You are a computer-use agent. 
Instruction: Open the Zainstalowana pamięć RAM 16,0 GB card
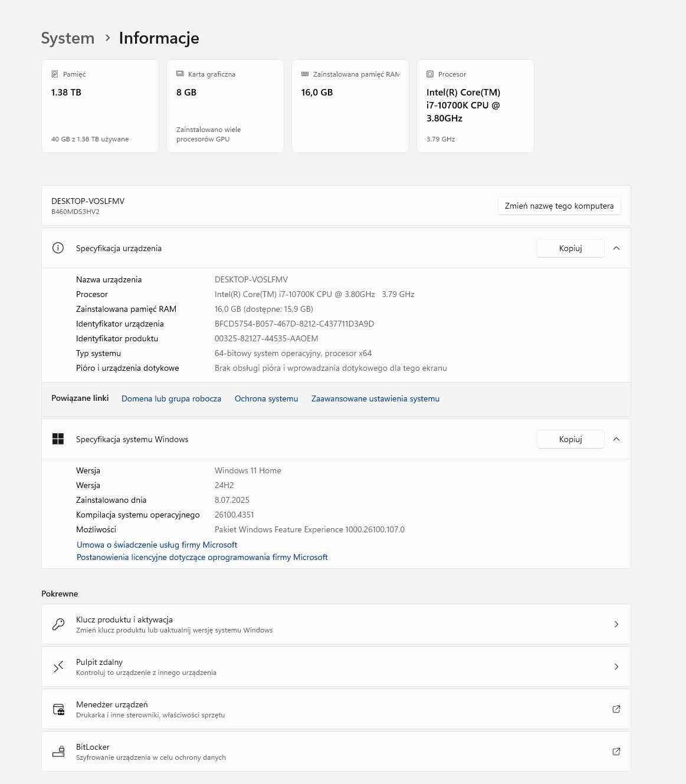point(350,106)
